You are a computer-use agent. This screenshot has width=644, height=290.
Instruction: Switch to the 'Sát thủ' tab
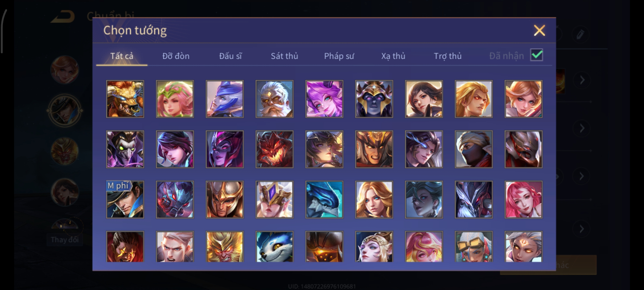(x=284, y=56)
